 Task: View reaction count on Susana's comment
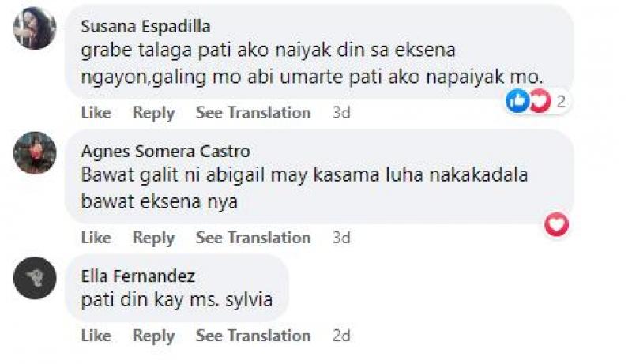(x=561, y=100)
